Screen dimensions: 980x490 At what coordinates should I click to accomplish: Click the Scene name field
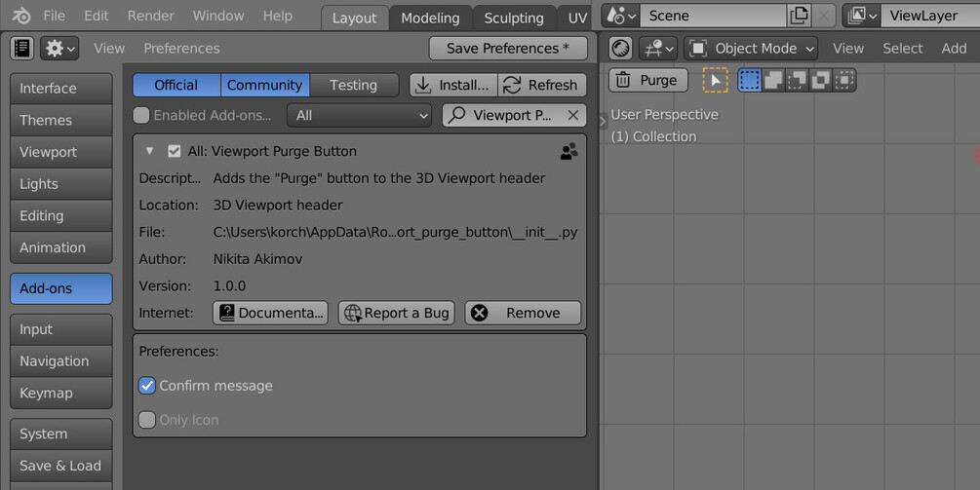pyautogui.click(x=713, y=16)
